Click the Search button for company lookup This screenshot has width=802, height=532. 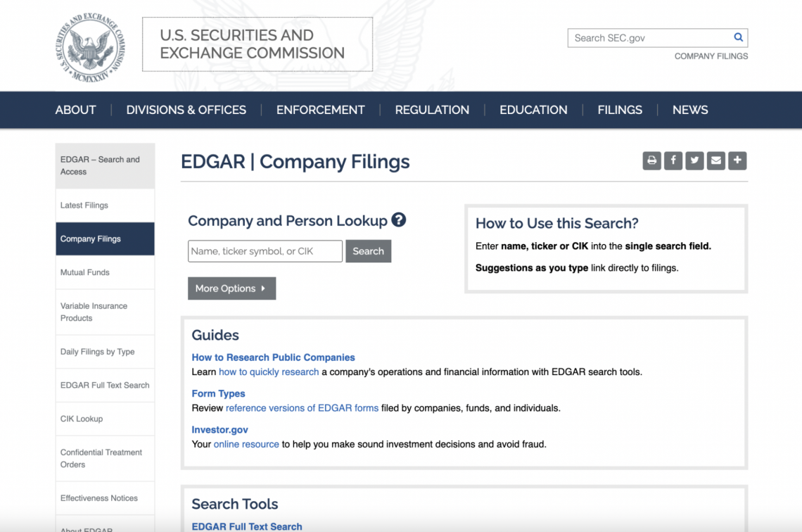pos(368,251)
